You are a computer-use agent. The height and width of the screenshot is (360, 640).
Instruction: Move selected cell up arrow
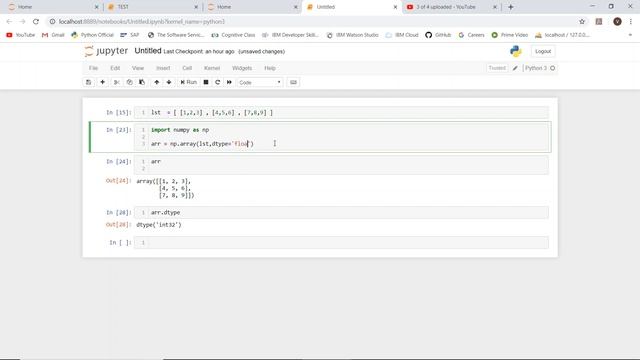coord(156,82)
